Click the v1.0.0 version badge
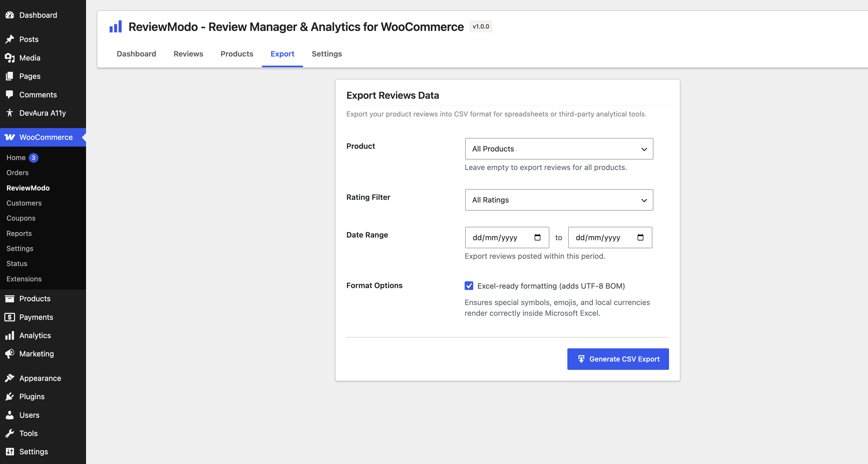The image size is (868, 464). pyautogui.click(x=481, y=27)
